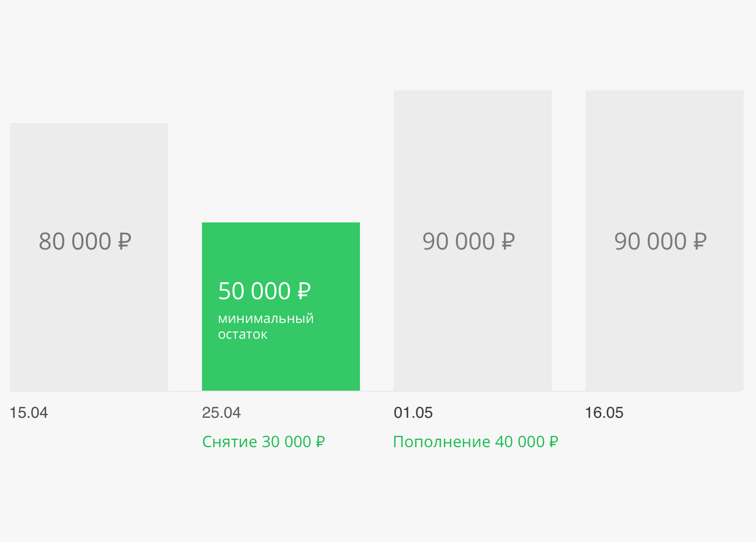Image resolution: width=756 pixels, height=542 pixels.
Task: Click the ruble sign after white 50 000
Action: [x=304, y=291]
